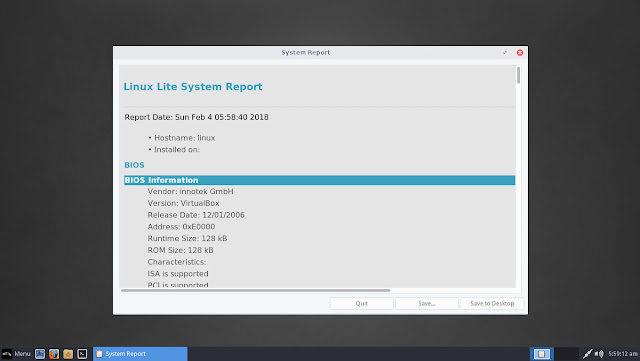Select System Report taskbar window button
The width and height of the screenshot is (640, 361).
(140, 354)
